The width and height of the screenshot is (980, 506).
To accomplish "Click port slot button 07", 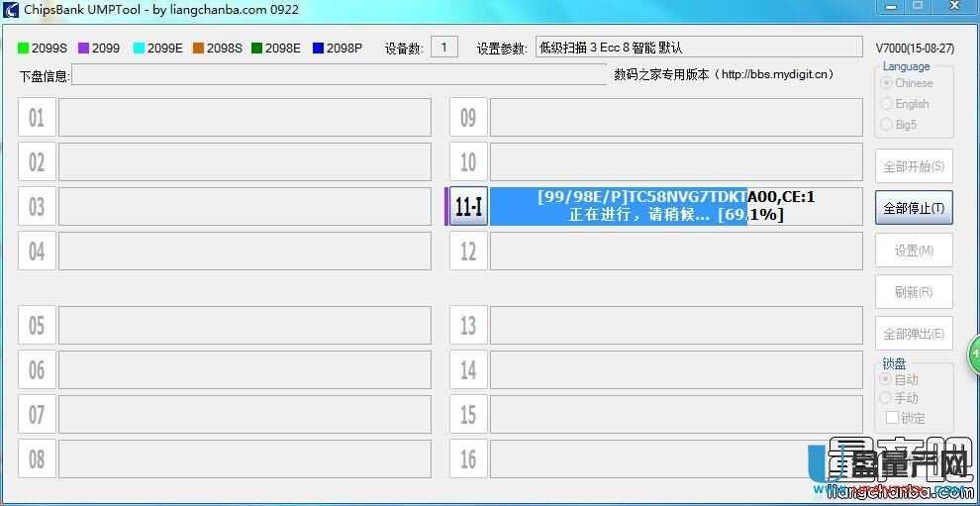I will 37,415.
